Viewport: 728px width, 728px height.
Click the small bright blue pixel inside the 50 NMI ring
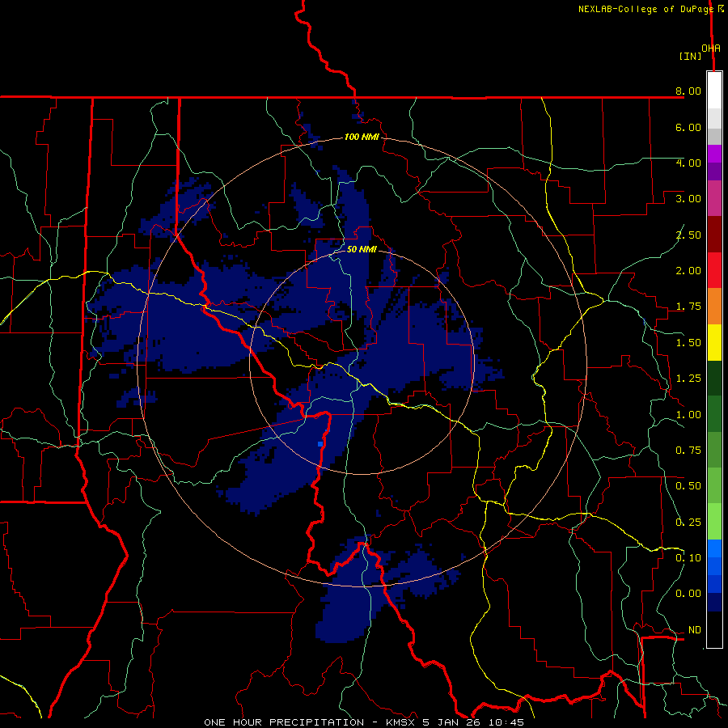[320, 444]
